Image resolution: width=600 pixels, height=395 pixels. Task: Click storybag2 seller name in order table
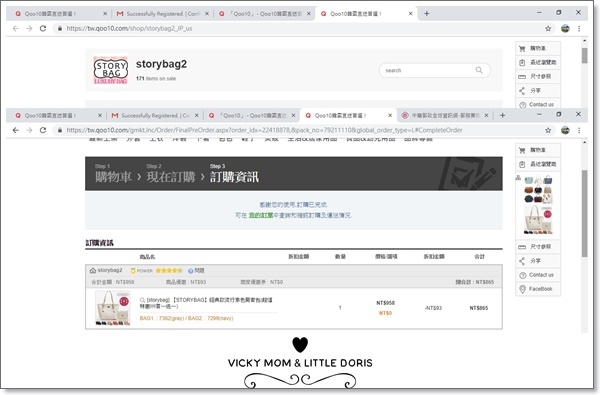click(110, 270)
